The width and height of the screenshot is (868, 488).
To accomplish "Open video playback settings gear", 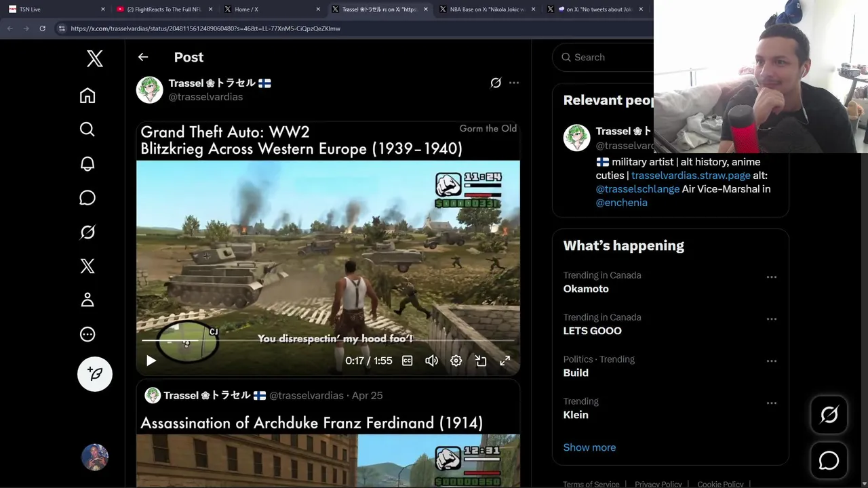I will click(x=456, y=361).
